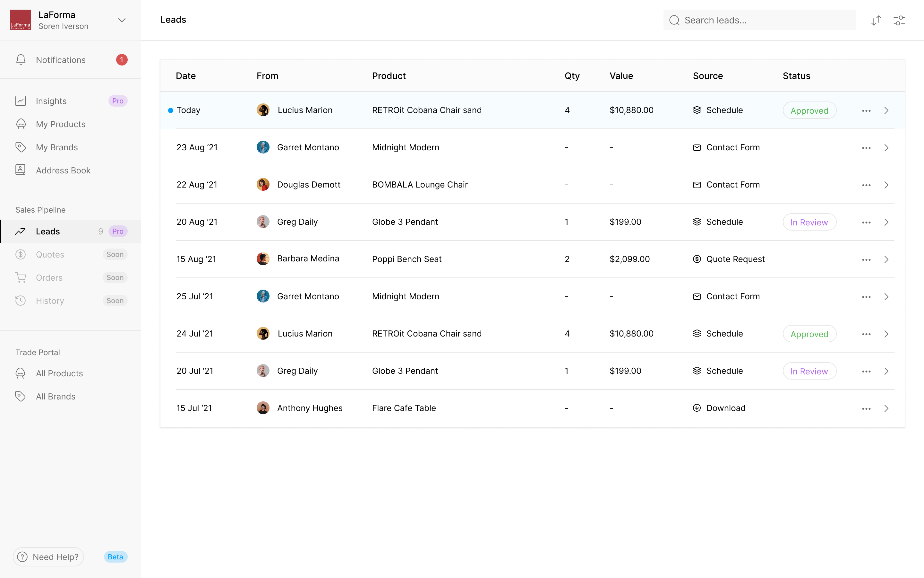Click the "Status" column header
This screenshot has height=578, width=924.
tap(797, 76)
